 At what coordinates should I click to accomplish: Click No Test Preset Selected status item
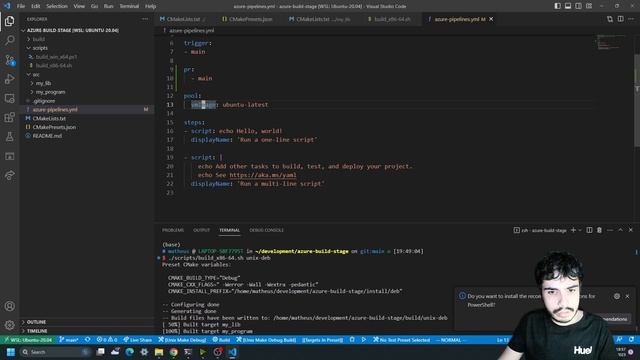[x=402, y=340]
